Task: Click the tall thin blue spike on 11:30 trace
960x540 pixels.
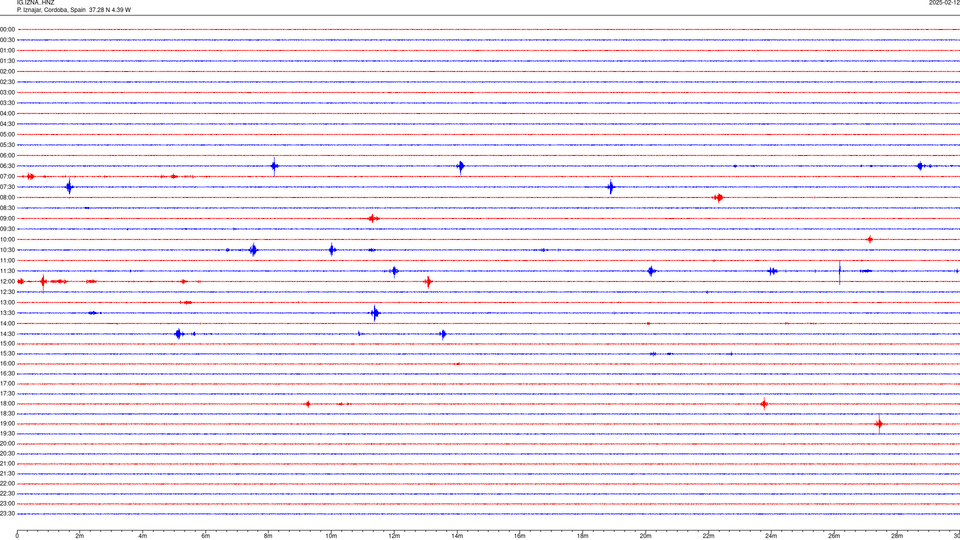Action: pos(839,272)
